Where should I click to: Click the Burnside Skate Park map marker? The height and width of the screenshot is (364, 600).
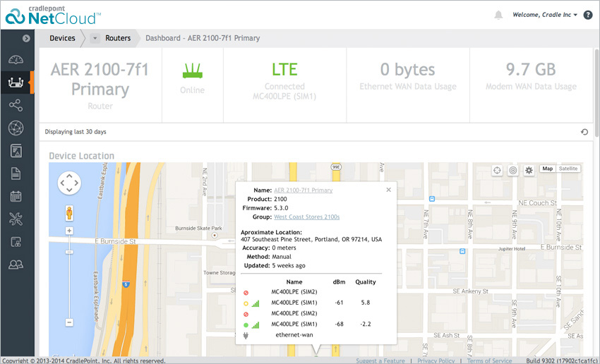pos(215,236)
